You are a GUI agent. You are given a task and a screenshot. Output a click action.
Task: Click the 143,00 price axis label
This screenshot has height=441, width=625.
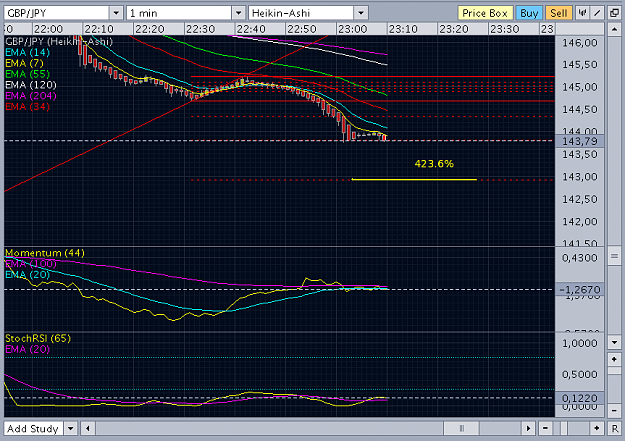click(580, 177)
